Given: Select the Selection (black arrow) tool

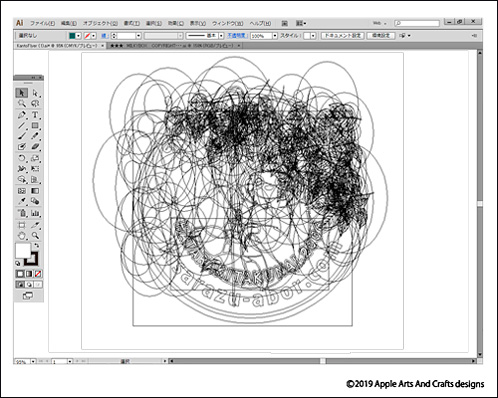Looking at the screenshot, I should (x=22, y=93).
